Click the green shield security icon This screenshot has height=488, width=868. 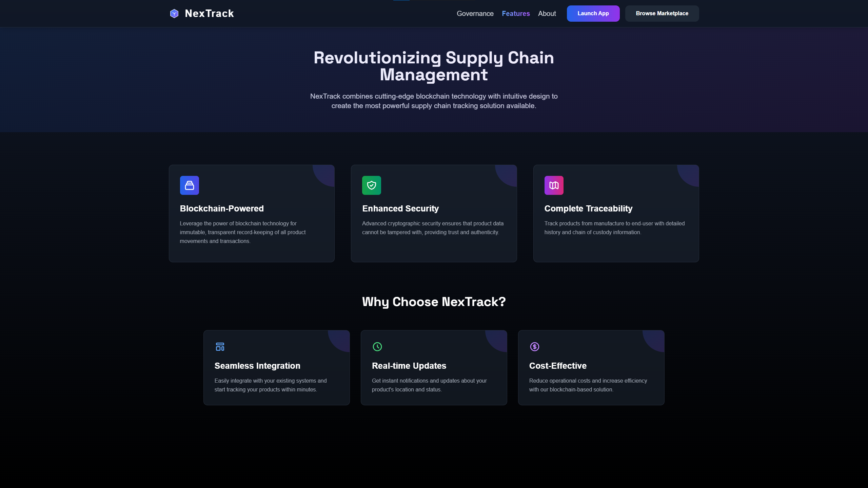coord(371,185)
